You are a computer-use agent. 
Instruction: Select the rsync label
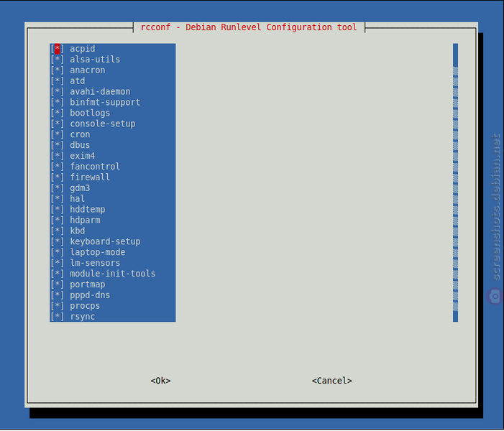pos(83,317)
